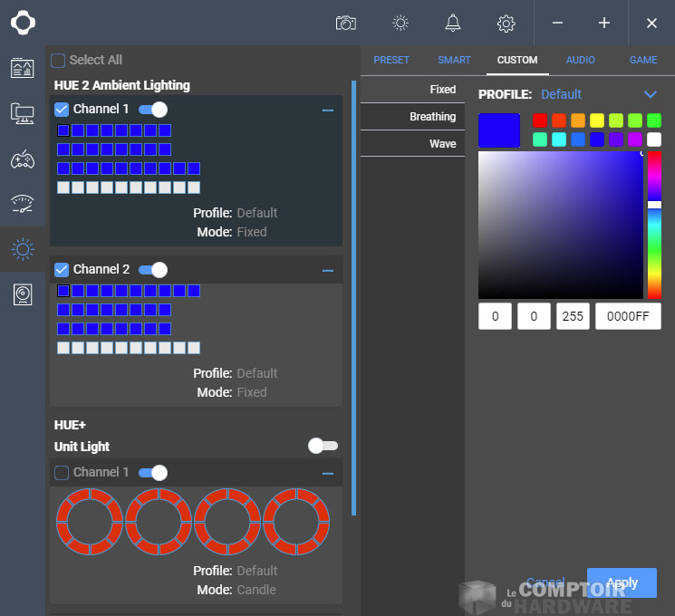
Task: Enable the Unit Light toggle
Action: click(323, 446)
